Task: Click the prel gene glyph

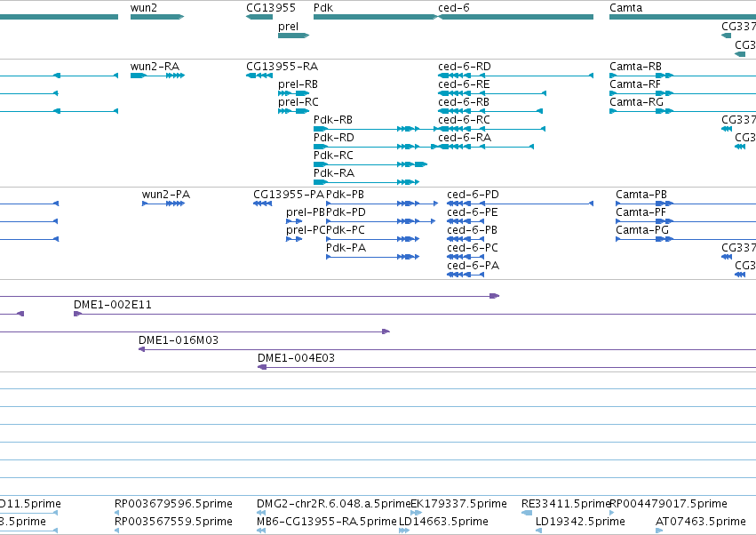Action: click(294, 36)
